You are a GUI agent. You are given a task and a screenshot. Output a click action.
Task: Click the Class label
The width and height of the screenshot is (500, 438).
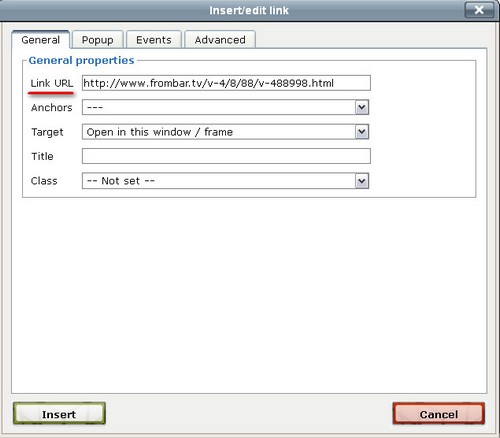point(44,181)
